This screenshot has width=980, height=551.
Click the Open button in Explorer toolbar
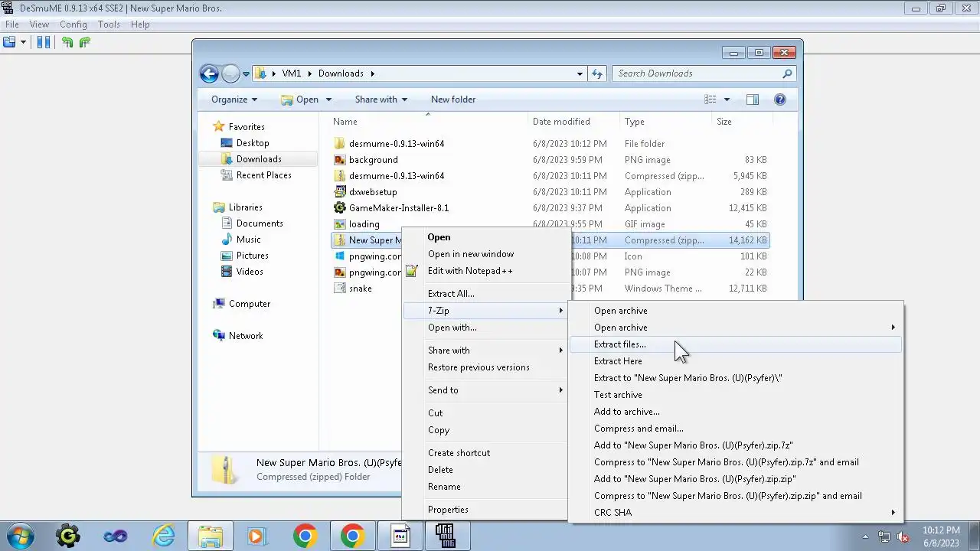(299, 99)
